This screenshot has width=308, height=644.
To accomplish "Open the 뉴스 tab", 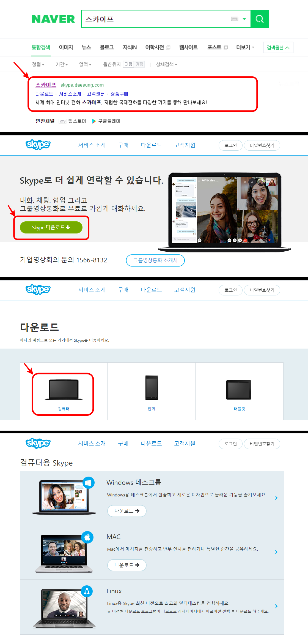I will tap(86, 47).
